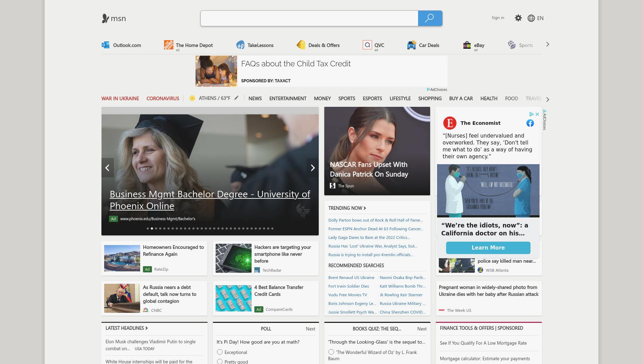Viewport: 643px width, 364px height.
Task: Click The Week US source icon
Action: pyautogui.click(x=442, y=310)
